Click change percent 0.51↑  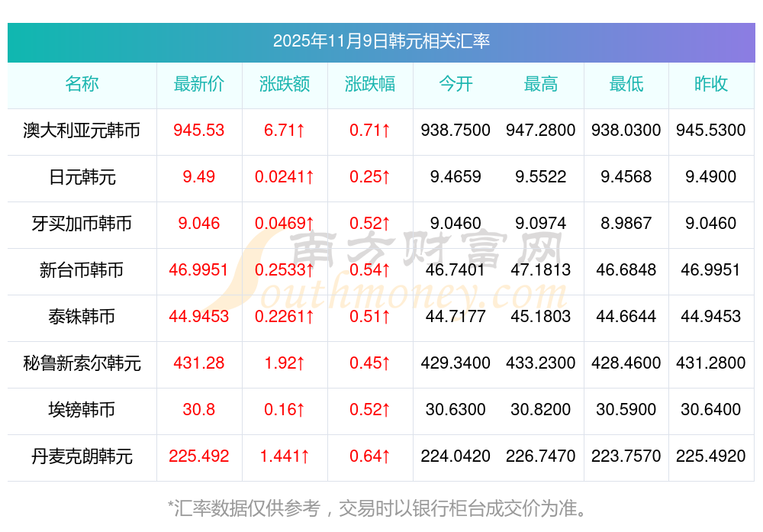pyautogui.click(x=370, y=317)
